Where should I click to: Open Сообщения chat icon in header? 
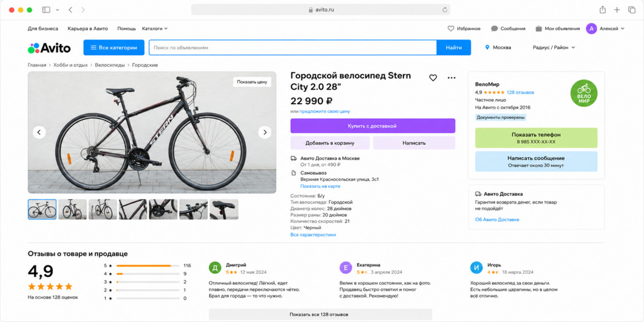point(495,28)
